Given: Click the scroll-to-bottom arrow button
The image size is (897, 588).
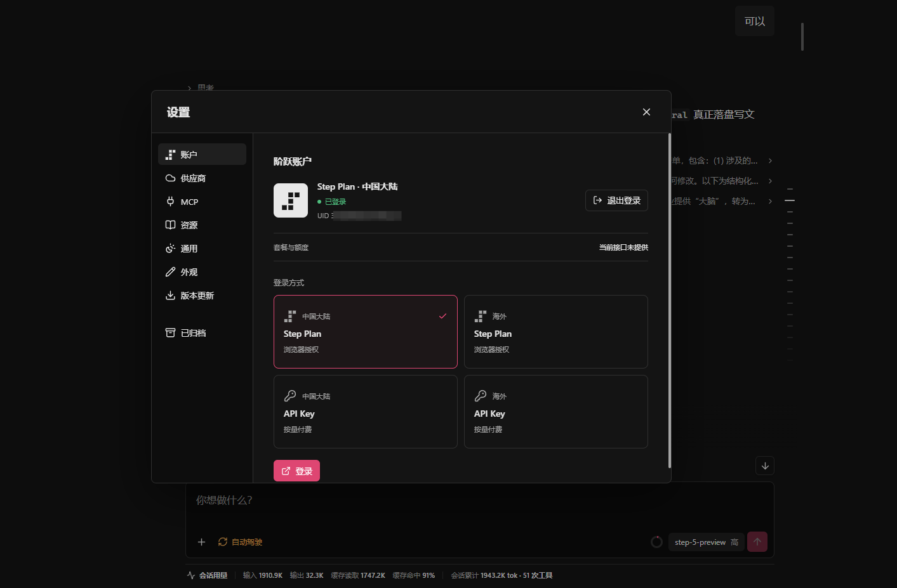Looking at the screenshot, I should pos(765,466).
